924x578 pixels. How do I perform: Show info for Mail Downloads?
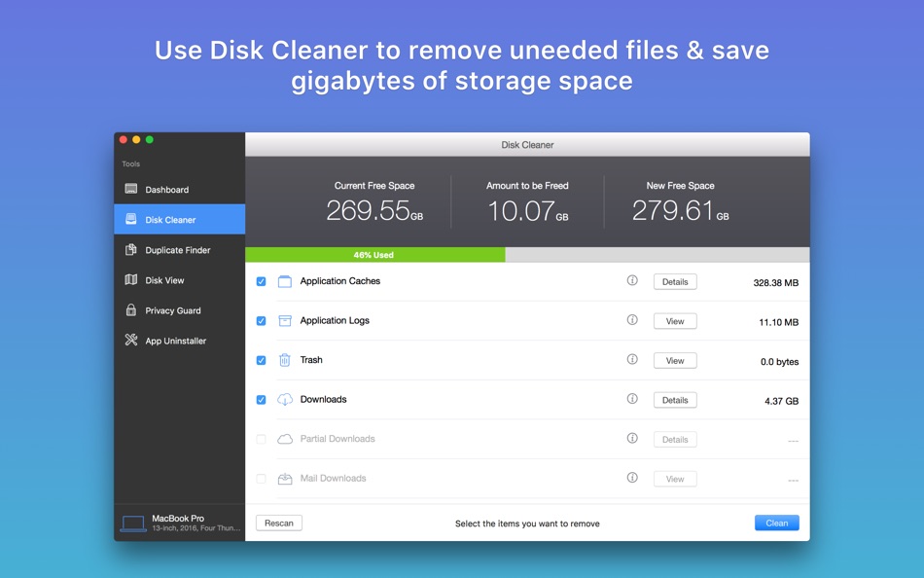coord(632,478)
